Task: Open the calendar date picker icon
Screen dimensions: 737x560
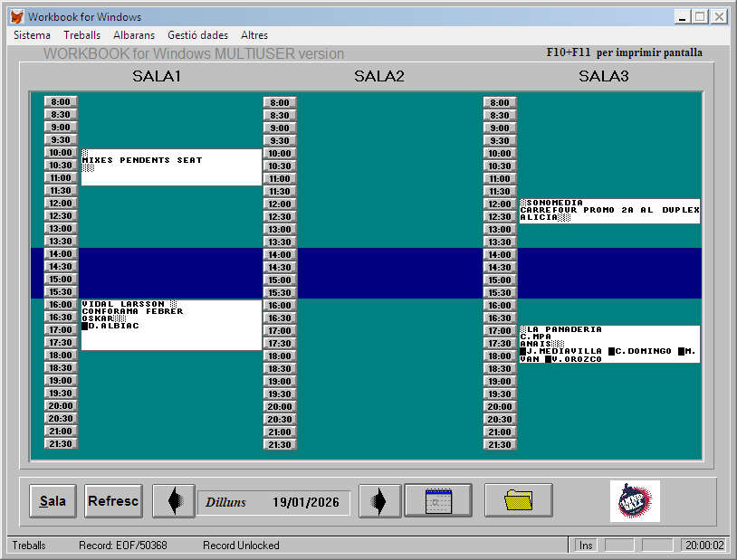Action: (438, 501)
